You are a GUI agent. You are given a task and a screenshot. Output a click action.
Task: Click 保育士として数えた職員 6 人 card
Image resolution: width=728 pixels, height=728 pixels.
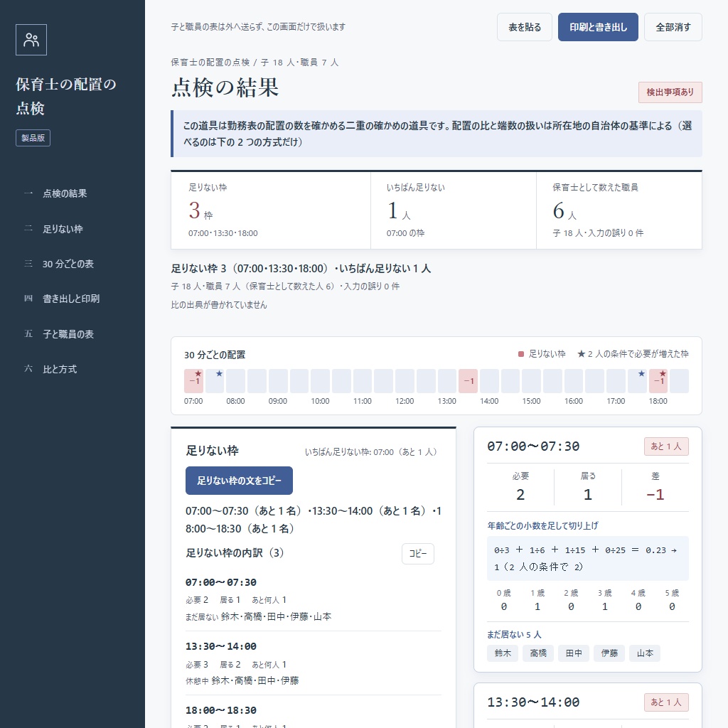tap(619, 210)
